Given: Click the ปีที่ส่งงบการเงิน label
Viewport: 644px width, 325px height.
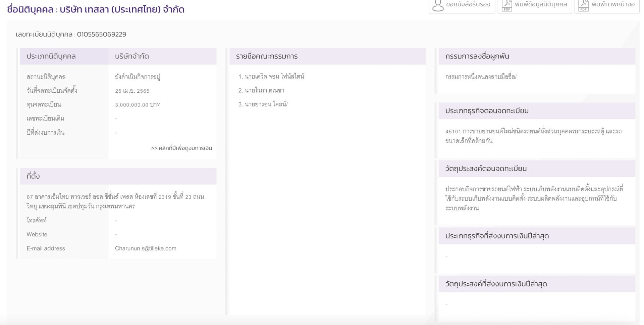Looking at the screenshot, I should (x=46, y=133).
